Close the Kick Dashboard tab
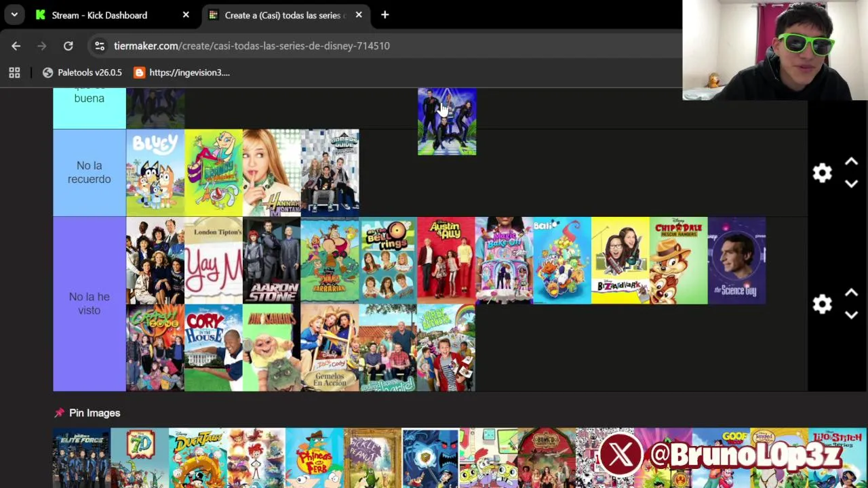The width and height of the screenshot is (868, 488). point(186,15)
